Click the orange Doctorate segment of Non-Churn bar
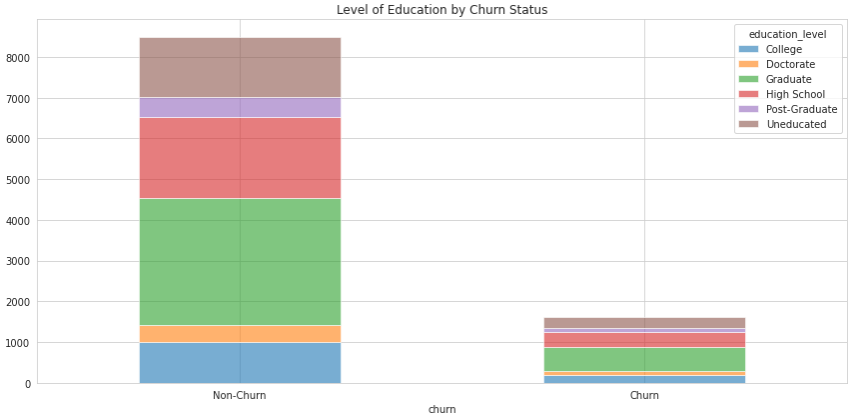Viewport: 849px width, 416px height. [240, 334]
